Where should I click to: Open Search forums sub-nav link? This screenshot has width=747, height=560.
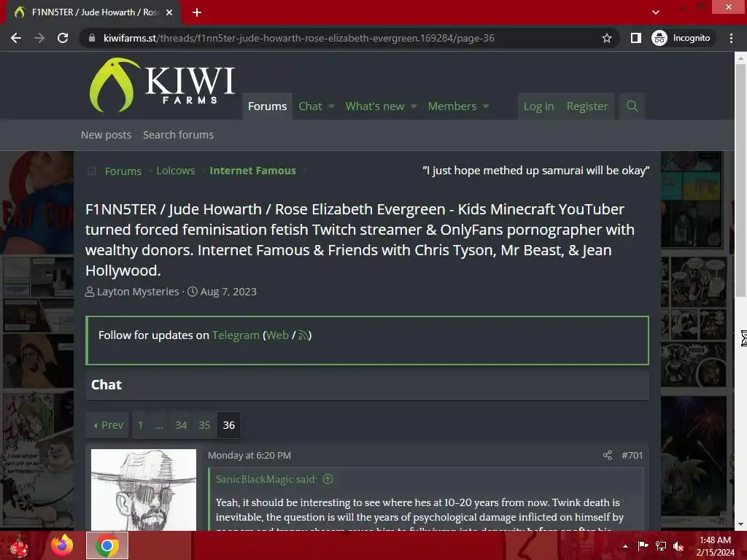[x=178, y=135]
